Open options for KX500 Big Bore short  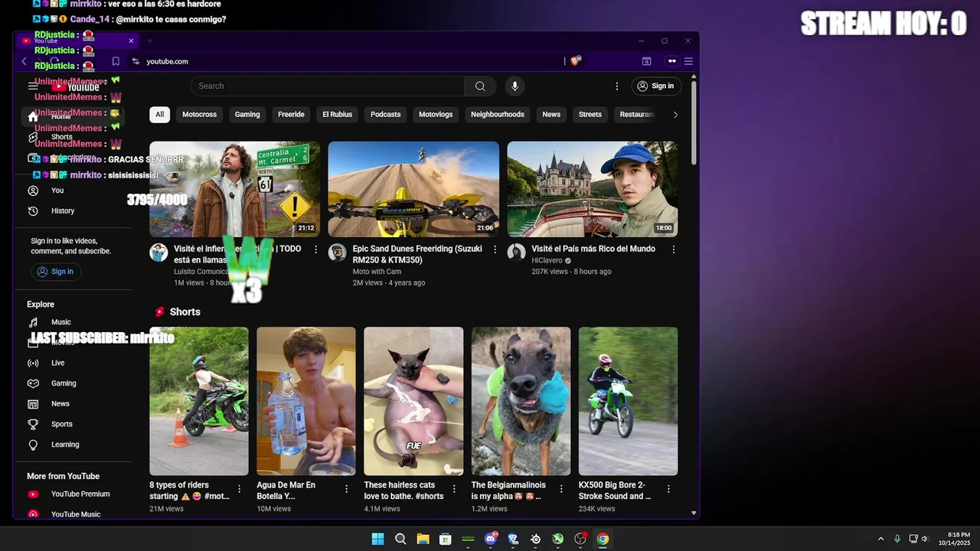tap(668, 489)
